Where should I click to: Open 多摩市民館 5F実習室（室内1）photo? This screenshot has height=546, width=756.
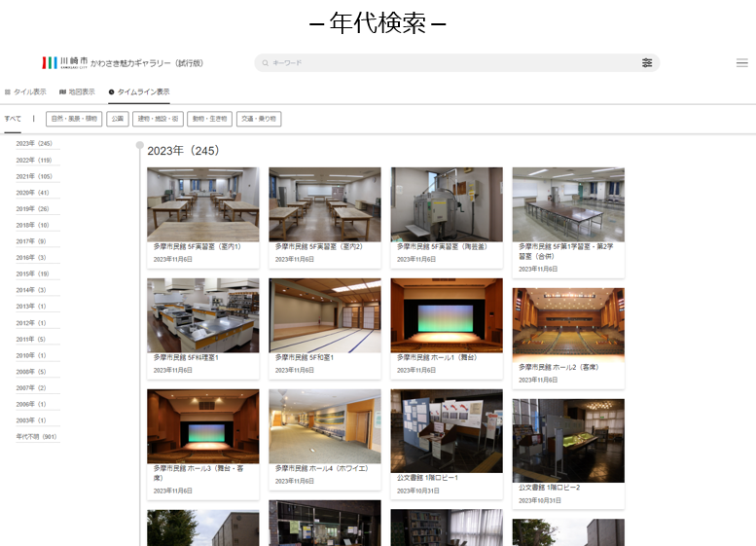tap(203, 204)
